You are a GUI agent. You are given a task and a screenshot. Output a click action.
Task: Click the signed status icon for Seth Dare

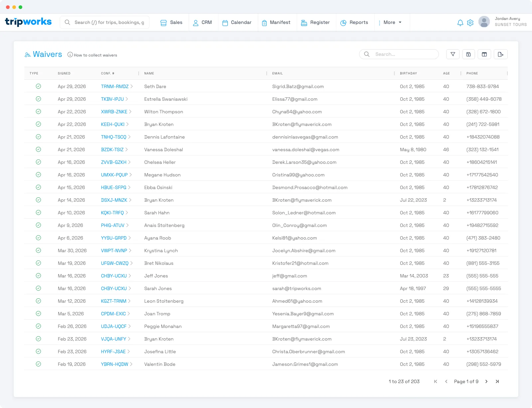[x=39, y=86]
